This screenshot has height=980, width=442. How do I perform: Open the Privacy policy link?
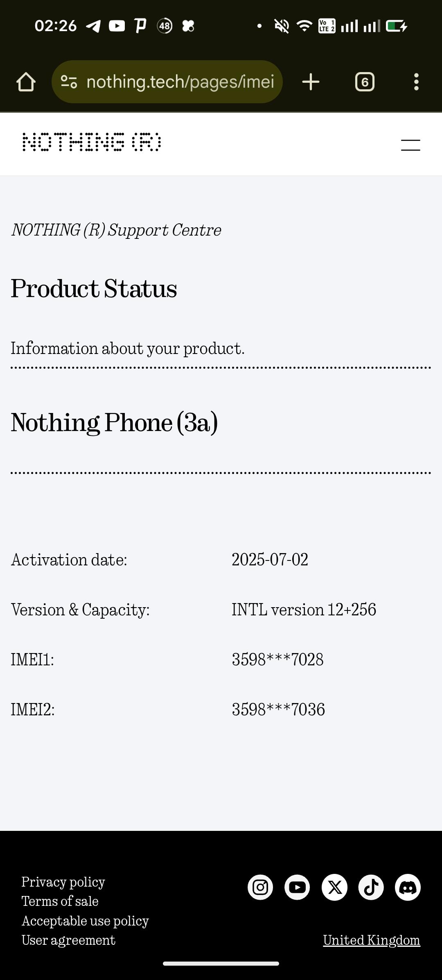[63, 882]
